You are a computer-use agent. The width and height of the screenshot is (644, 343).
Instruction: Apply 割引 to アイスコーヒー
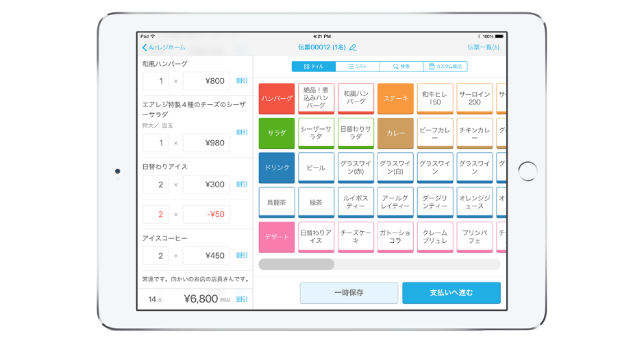click(x=241, y=255)
